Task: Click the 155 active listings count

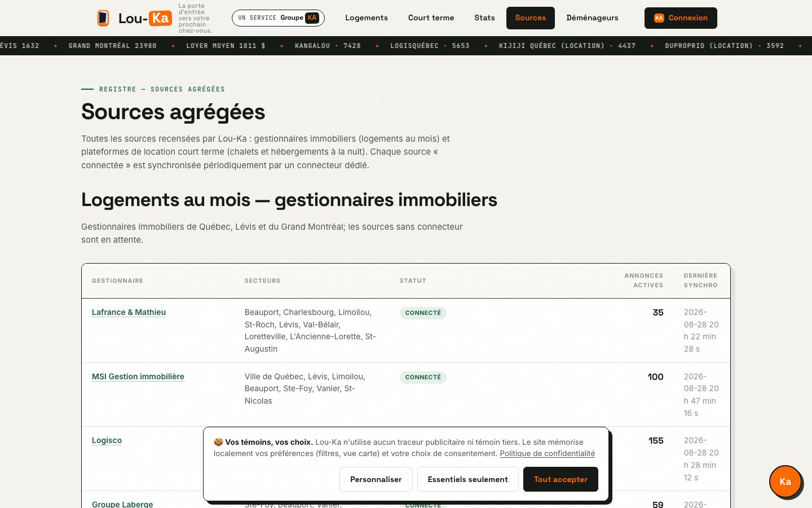Action: (x=656, y=440)
